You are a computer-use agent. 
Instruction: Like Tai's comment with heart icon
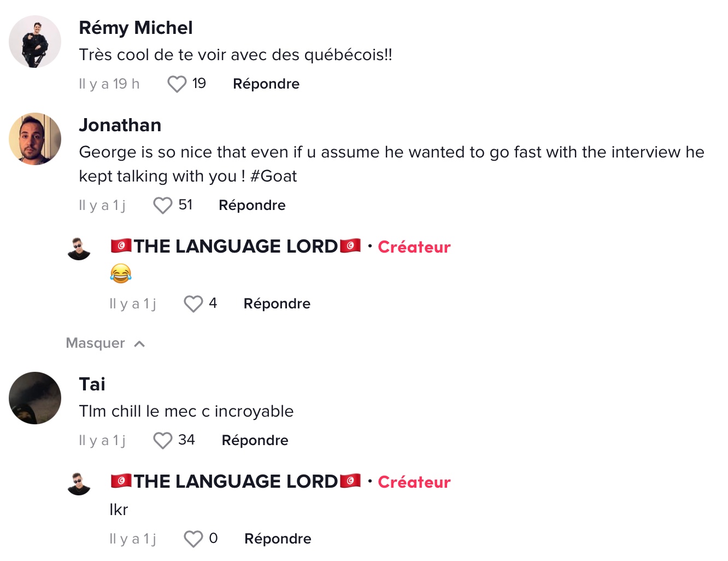162,441
